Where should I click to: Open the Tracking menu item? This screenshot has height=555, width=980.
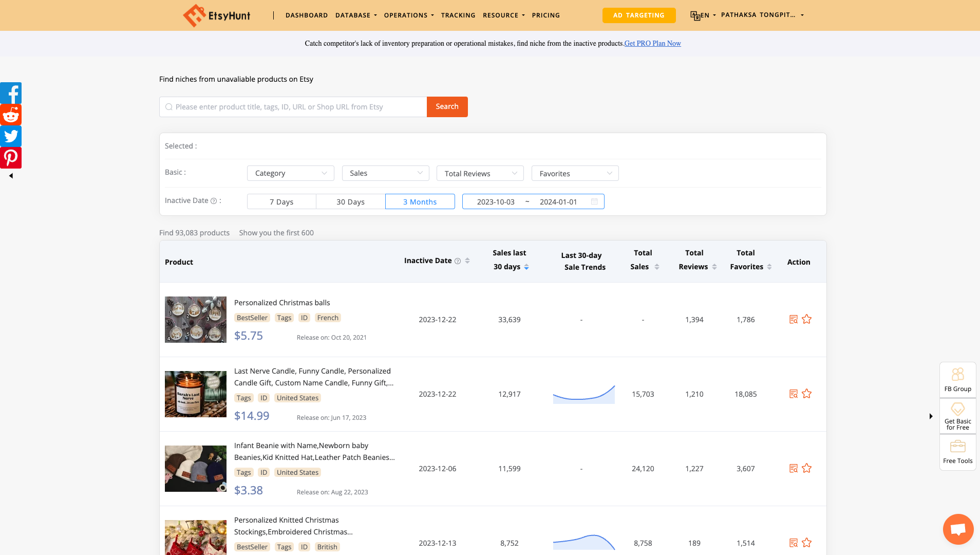458,15
